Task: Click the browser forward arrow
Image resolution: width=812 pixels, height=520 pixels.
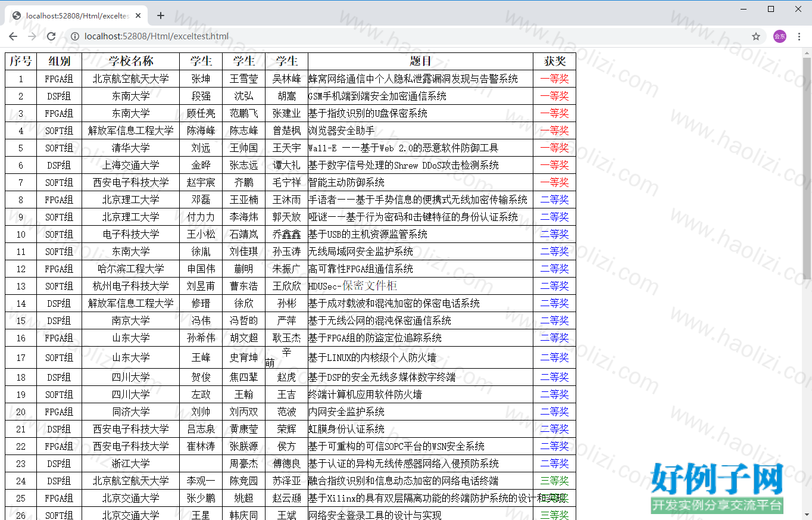Action: click(x=32, y=36)
